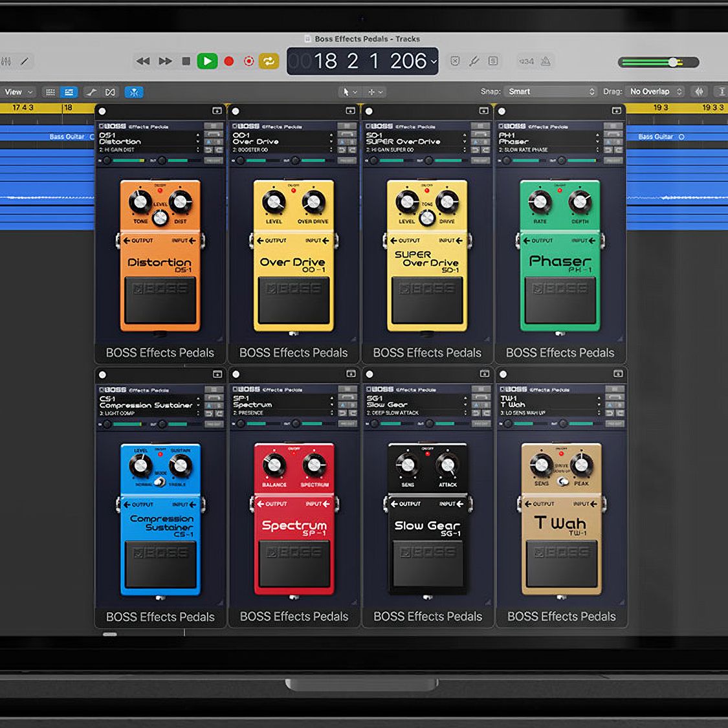Adjust the master volume slider
The image size is (728, 728).
tap(658, 61)
